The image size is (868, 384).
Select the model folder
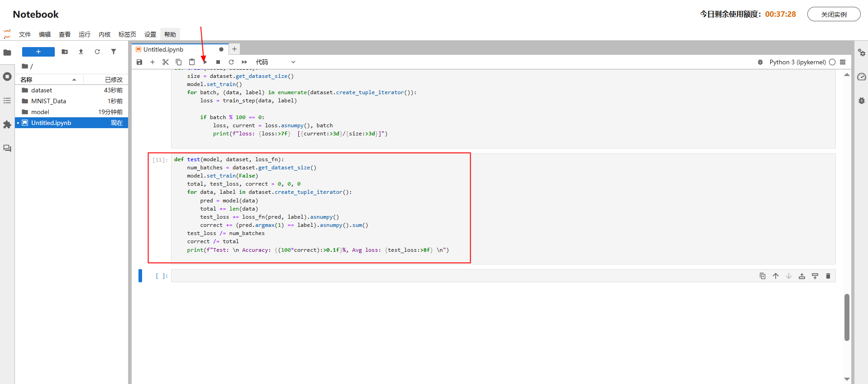pos(72,112)
